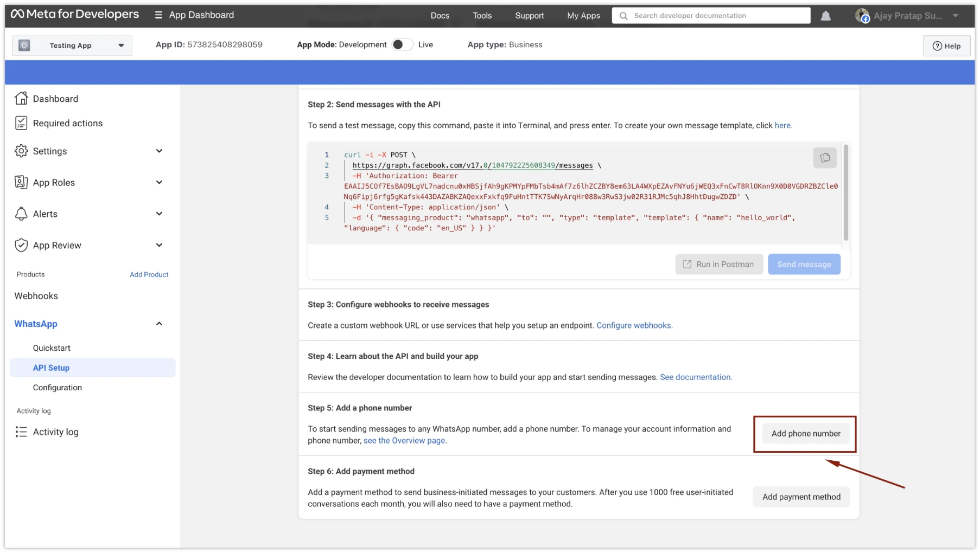The height and width of the screenshot is (553, 980).
Task: Open the Dashboard sidebar item
Action: pos(55,99)
